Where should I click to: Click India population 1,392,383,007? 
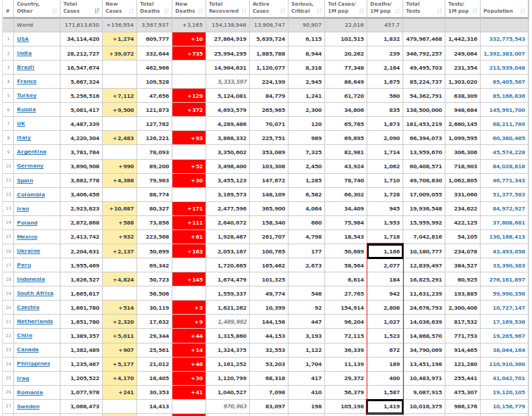tap(504, 53)
